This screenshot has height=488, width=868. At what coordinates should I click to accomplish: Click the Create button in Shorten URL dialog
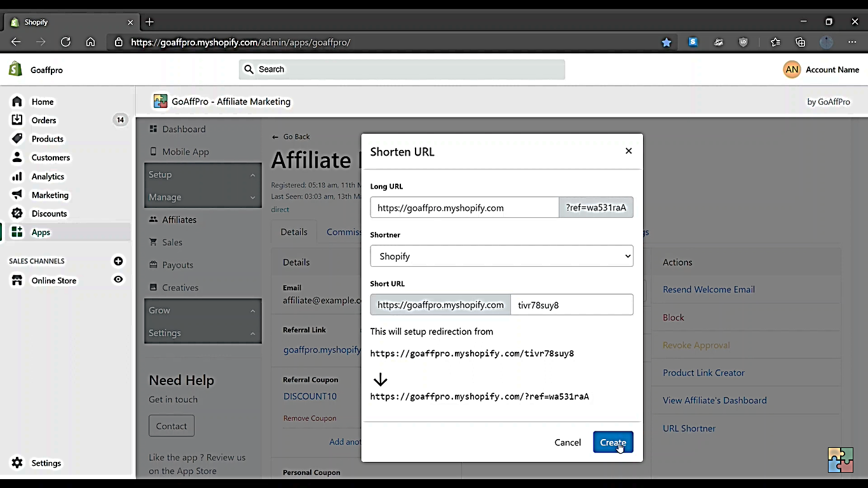point(613,442)
